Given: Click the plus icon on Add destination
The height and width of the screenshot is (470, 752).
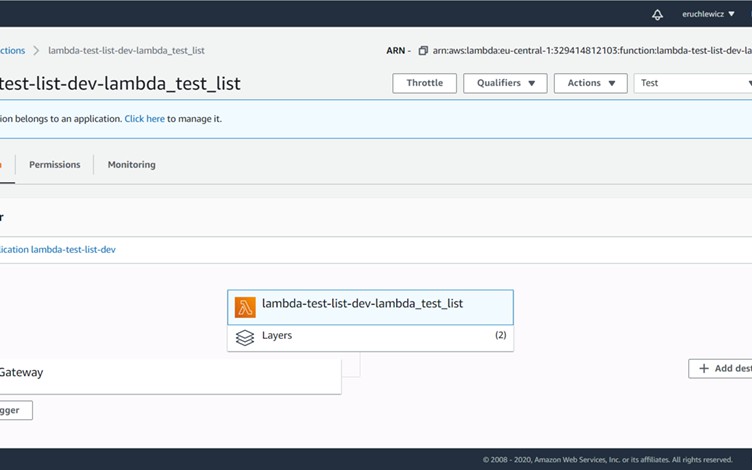Looking at the screenshot, I should point(704,368).
